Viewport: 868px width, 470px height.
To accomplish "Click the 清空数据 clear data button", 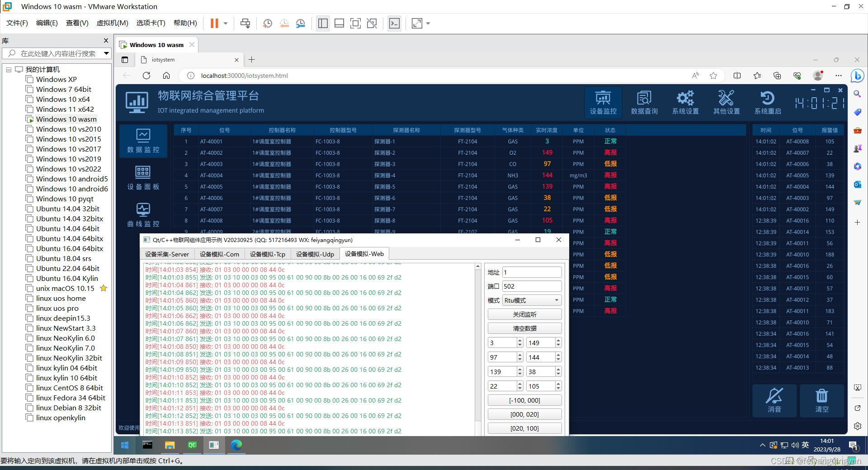I will (524, 328).
